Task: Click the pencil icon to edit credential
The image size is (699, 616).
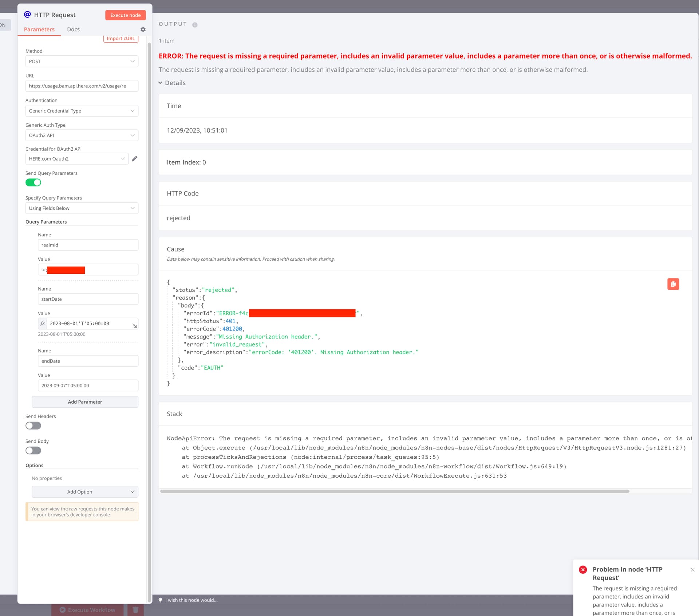Action: click(x=134, y=159)
